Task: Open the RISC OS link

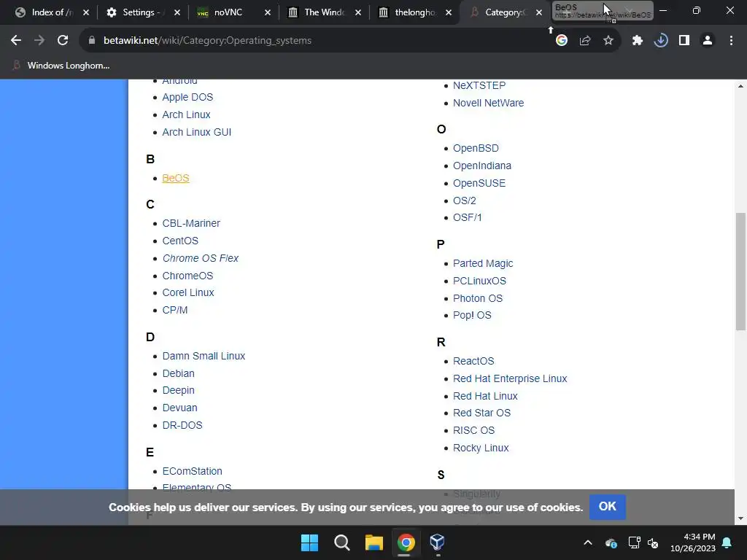Action: (473, 430)
